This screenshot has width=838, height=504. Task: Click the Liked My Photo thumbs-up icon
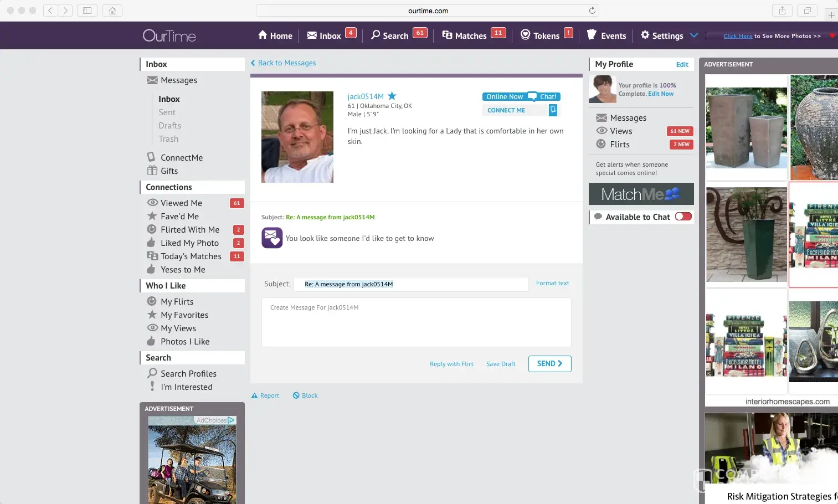click(151, 243)
